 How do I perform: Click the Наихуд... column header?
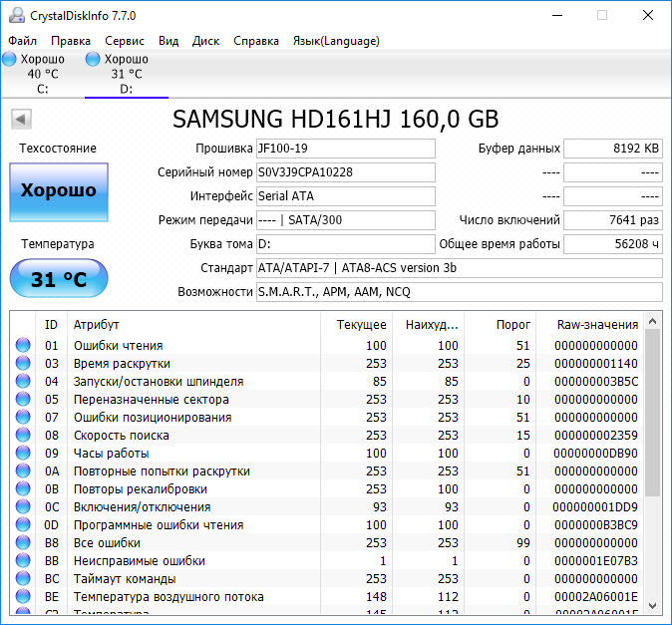coord(429,325)
